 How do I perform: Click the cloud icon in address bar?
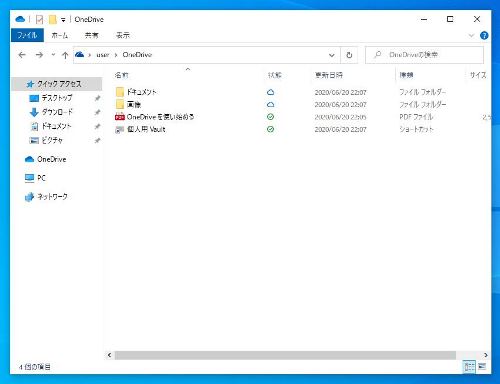pyautogui.click(x=79, y=54)
